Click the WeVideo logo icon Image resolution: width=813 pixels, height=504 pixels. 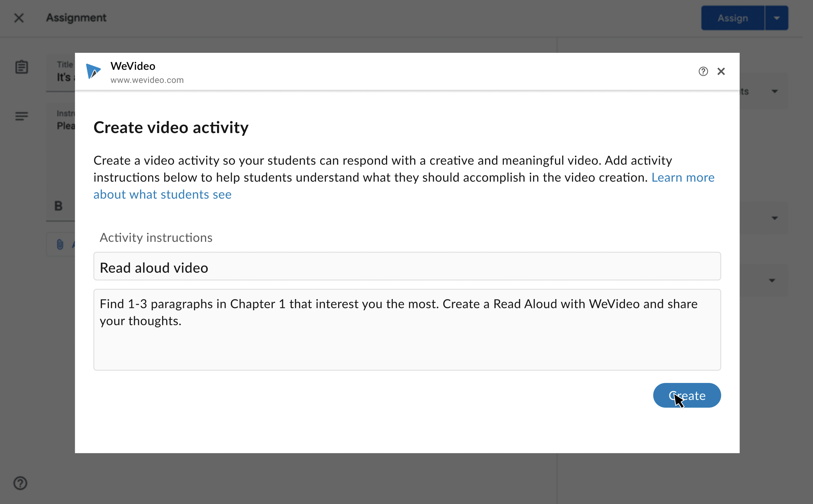93,71
